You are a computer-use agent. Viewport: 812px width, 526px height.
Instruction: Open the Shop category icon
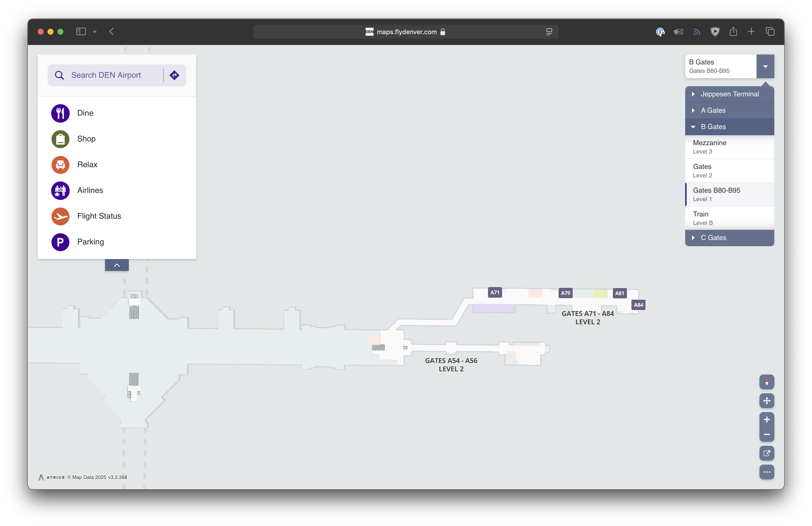pyautogui.click(x=60, y=139)
